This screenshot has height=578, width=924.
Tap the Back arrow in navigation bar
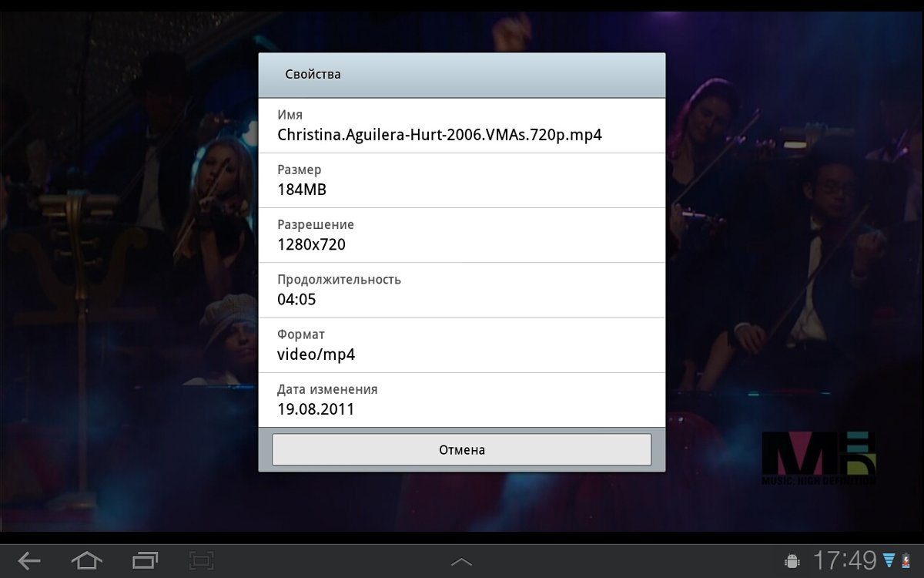[x=29, y=560]
